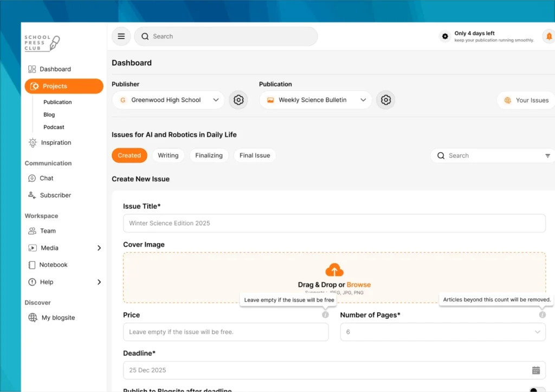Screen dimensions: 555x392
Task: Click the Browse link in upload area
Action: 359,285
